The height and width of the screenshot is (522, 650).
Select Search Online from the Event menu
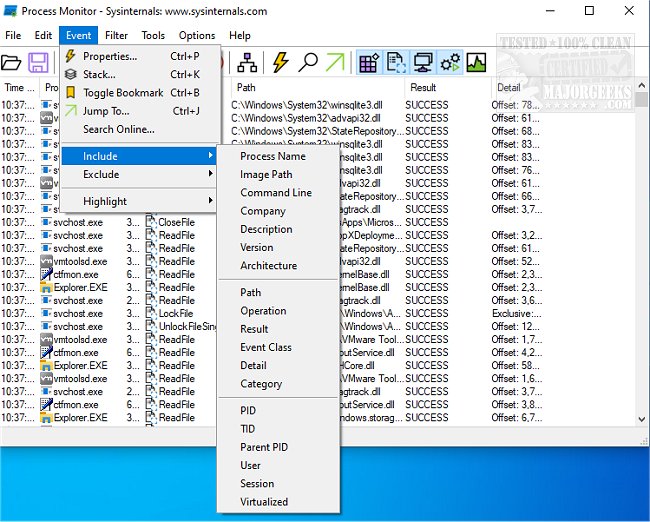(x=118, y=129)
